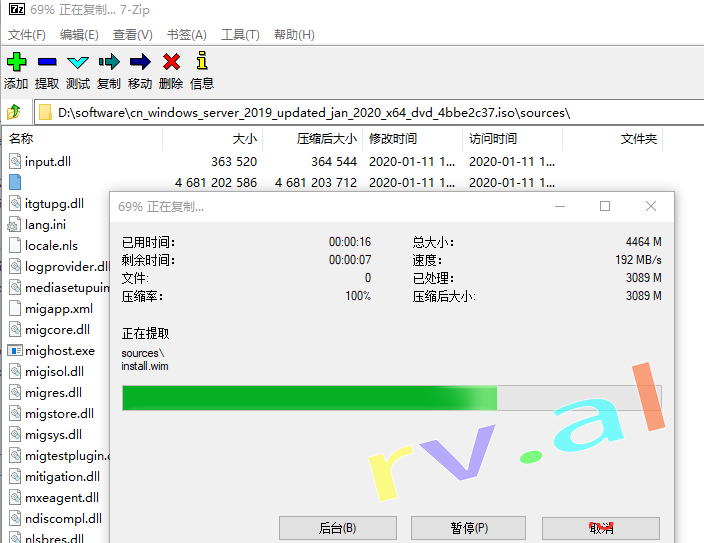The image size is (704, 543).
Task: Click the yellow Info (信息) icon
Action: [x=202, y=60]
